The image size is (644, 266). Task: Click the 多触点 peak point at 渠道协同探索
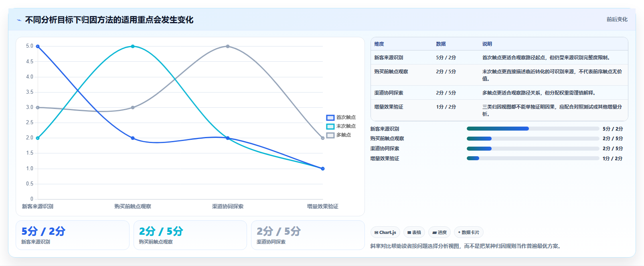(x=228, y=46)
